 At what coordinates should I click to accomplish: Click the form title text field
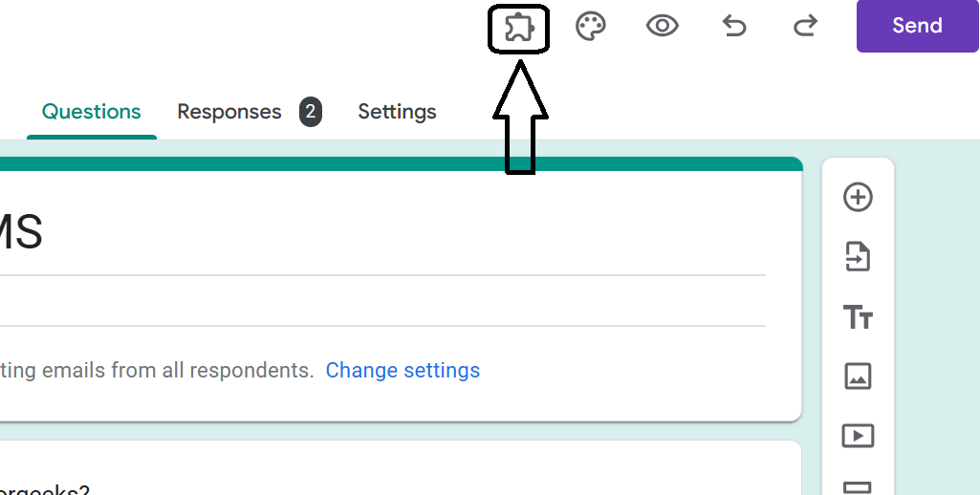coord(287,234)
